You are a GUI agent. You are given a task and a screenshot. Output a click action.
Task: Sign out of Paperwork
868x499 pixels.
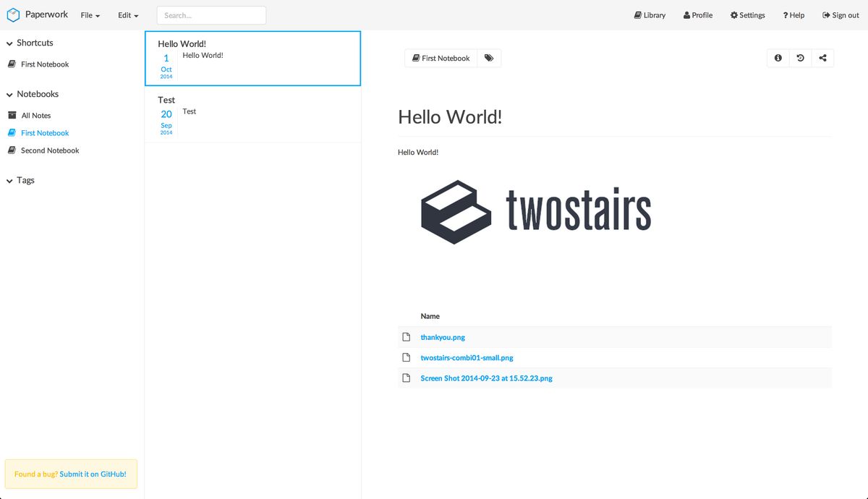840,14
